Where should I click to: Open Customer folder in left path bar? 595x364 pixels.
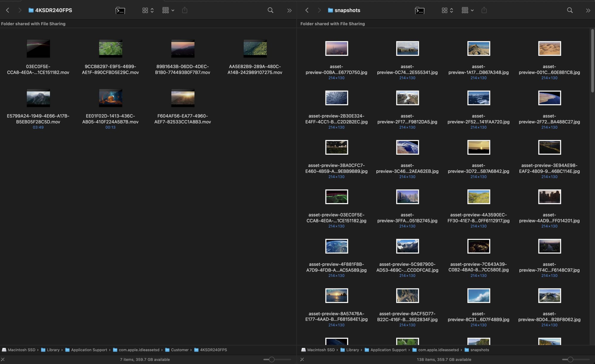[180, 350]
